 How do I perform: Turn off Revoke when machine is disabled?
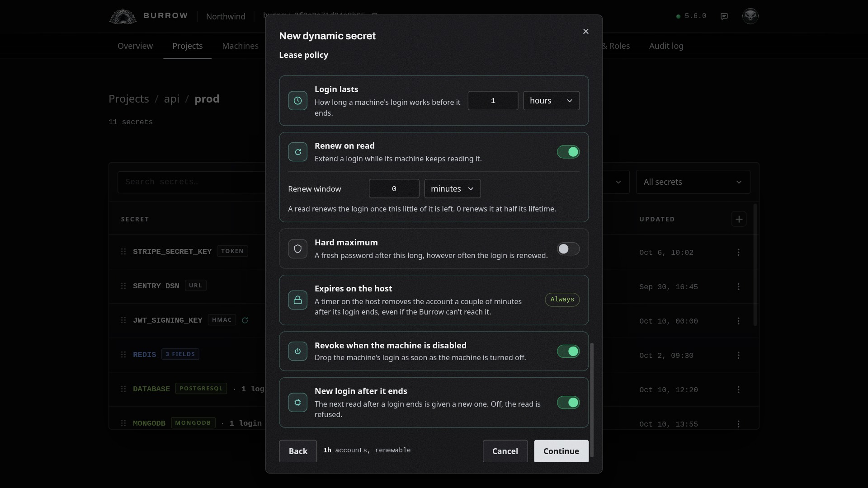click(x=568, y=352)
